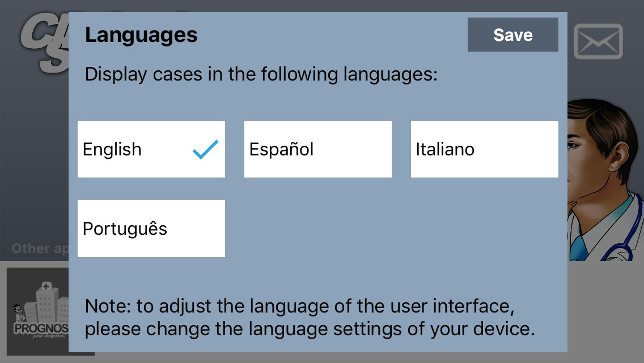Open the envelope mail icon
The image size is (644, 363).
(x=598, y=41)
